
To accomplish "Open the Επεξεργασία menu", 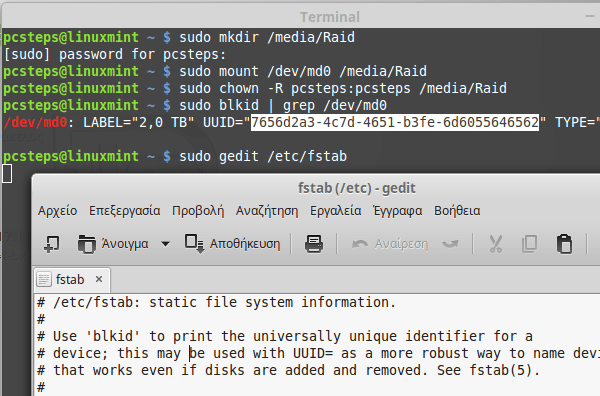I will point(125,211).
